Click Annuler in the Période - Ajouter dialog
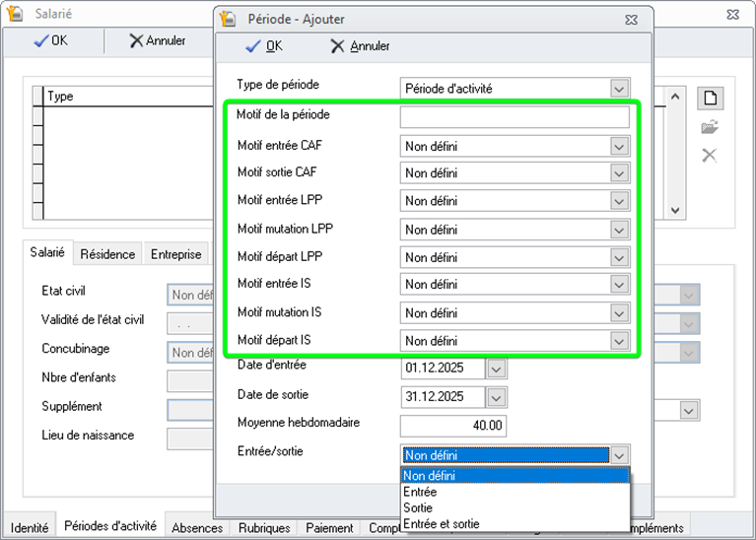 (360, 46)
